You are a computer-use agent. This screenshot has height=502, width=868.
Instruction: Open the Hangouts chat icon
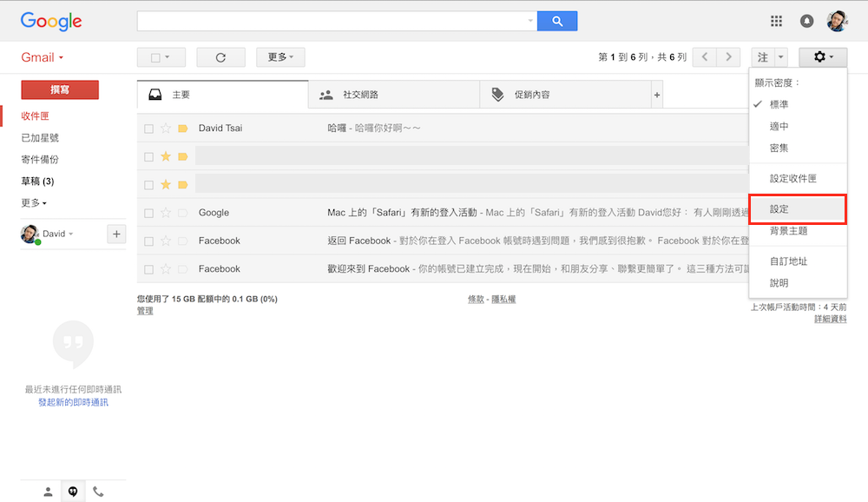(x=73, y=492)
